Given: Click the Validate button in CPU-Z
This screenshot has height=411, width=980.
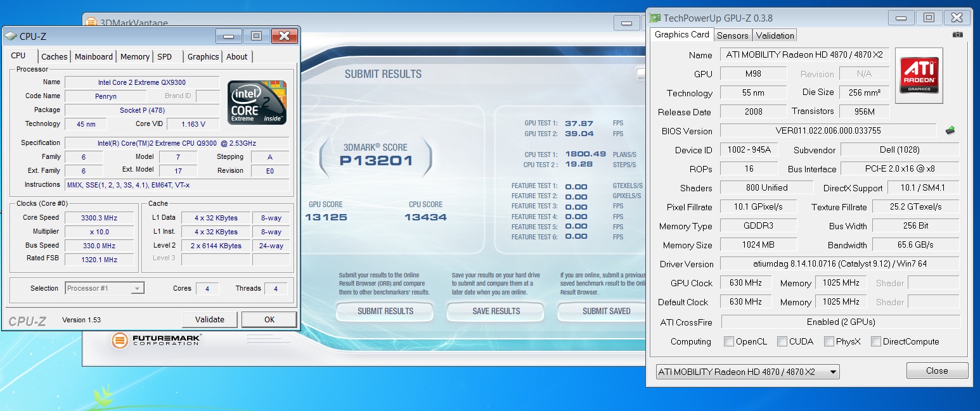Looking at the screenshot, I should pos(210,319).
